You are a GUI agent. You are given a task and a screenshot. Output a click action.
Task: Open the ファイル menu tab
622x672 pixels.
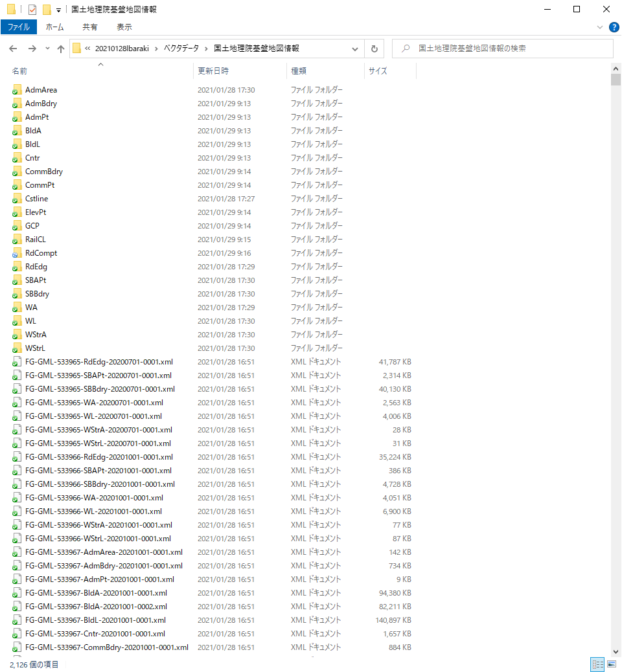(x=19, y=27)
